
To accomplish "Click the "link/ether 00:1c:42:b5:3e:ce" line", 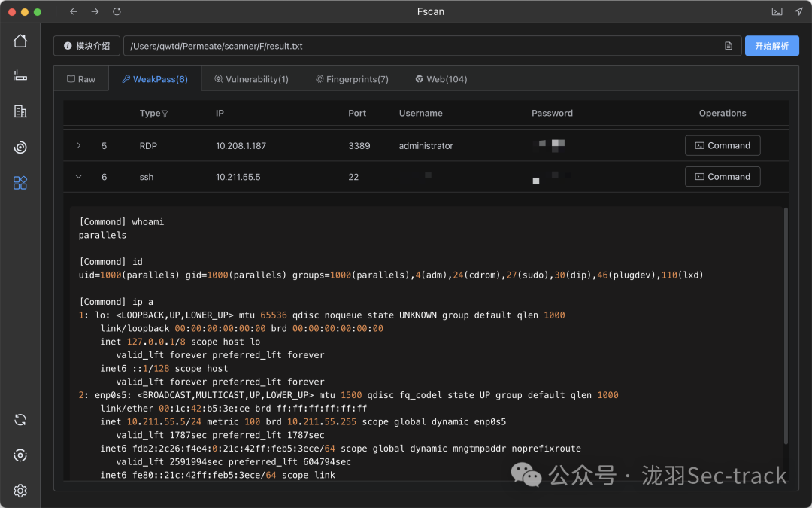I will pyautogui.click(x=234, y=409).
